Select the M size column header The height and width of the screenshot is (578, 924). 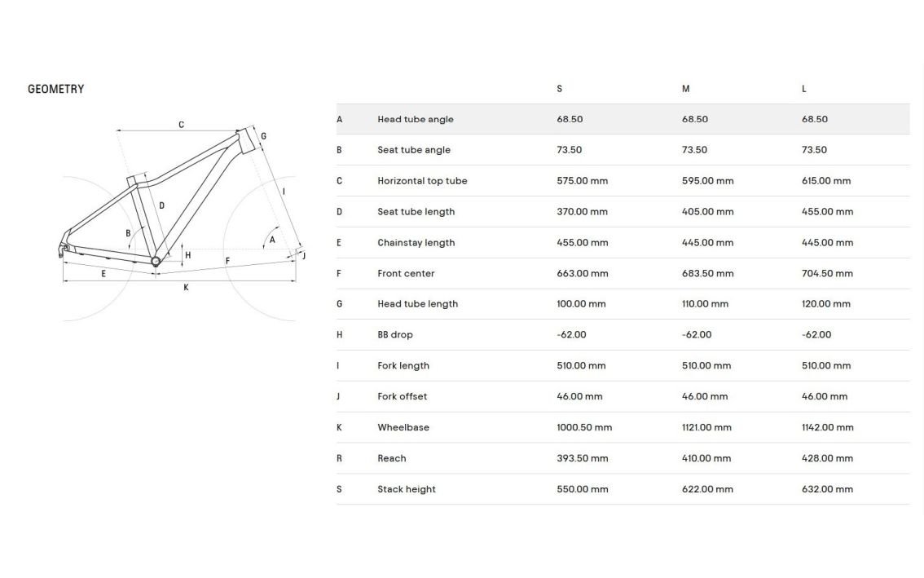685,89
